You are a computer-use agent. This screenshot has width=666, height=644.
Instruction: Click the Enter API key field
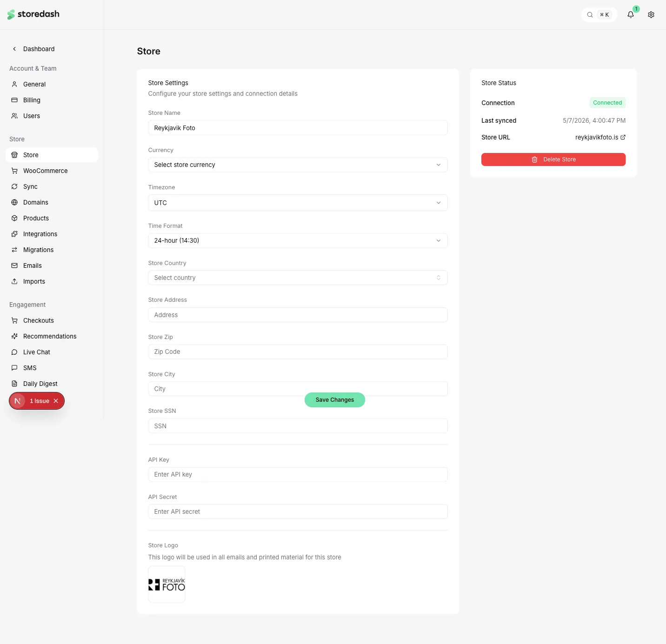298,474
